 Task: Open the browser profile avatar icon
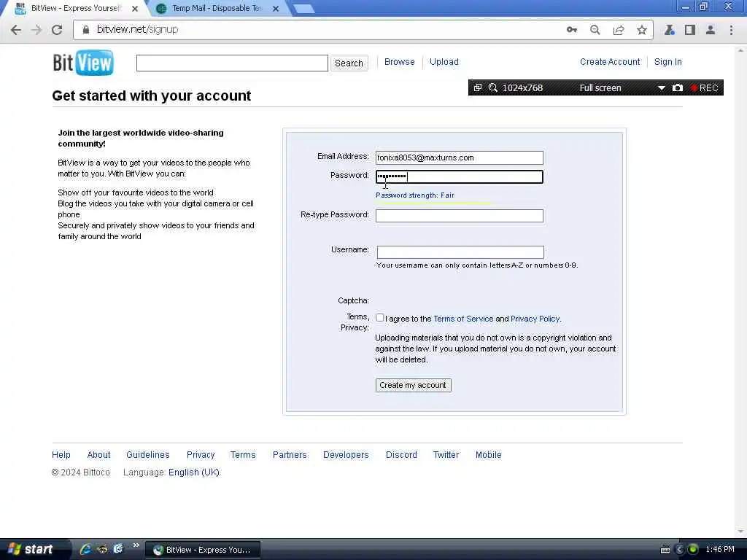click(x=711, y=30)
